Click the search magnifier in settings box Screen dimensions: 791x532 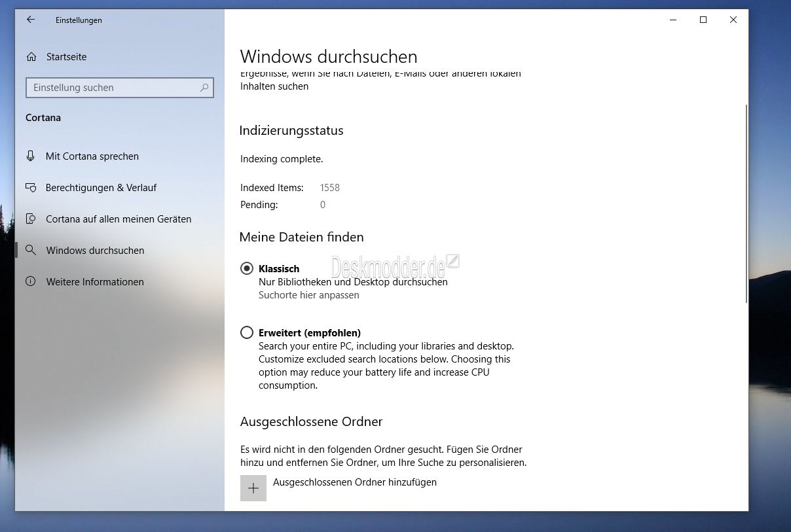204,87
